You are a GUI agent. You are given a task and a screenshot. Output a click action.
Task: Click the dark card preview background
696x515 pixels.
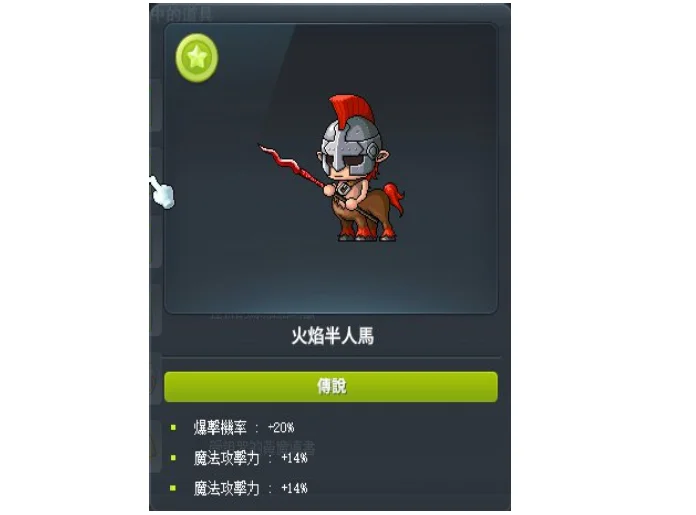coord(331,169)
